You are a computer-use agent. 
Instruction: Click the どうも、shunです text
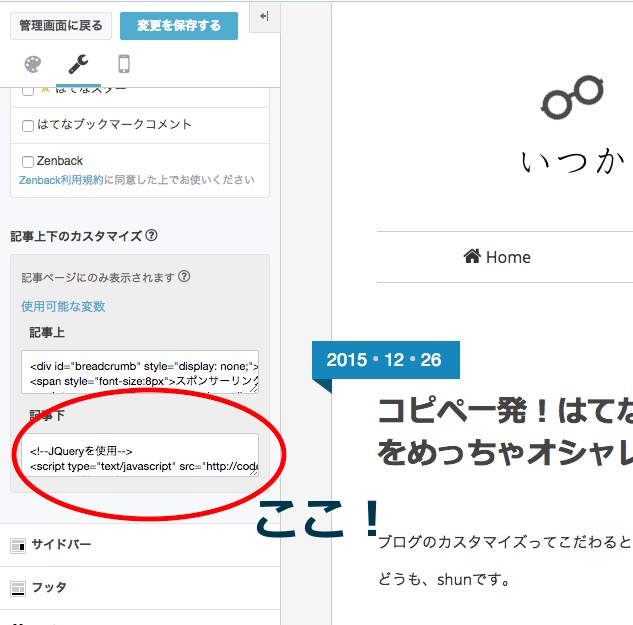[444, 580]
